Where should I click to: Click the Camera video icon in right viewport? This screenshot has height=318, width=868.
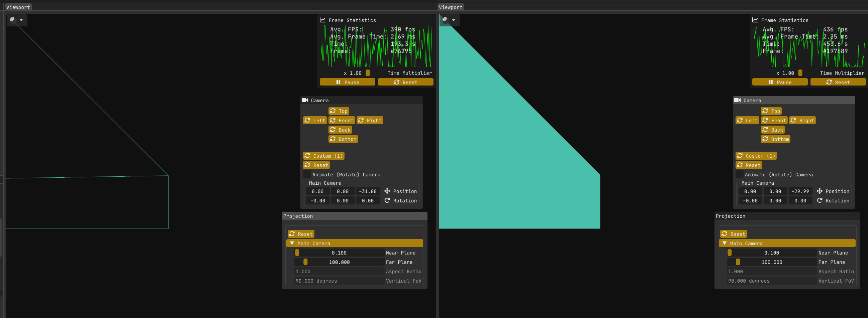pyautogui.click(x=737, y=100)
